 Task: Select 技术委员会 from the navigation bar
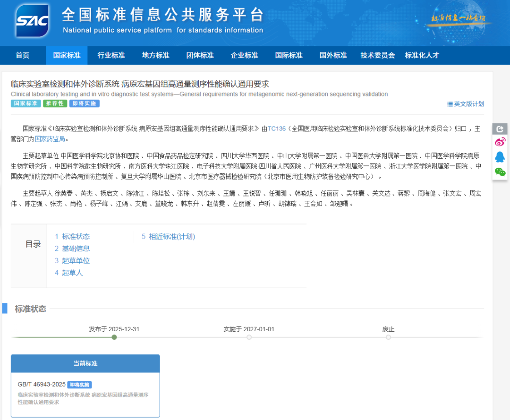tap(377, 55)
